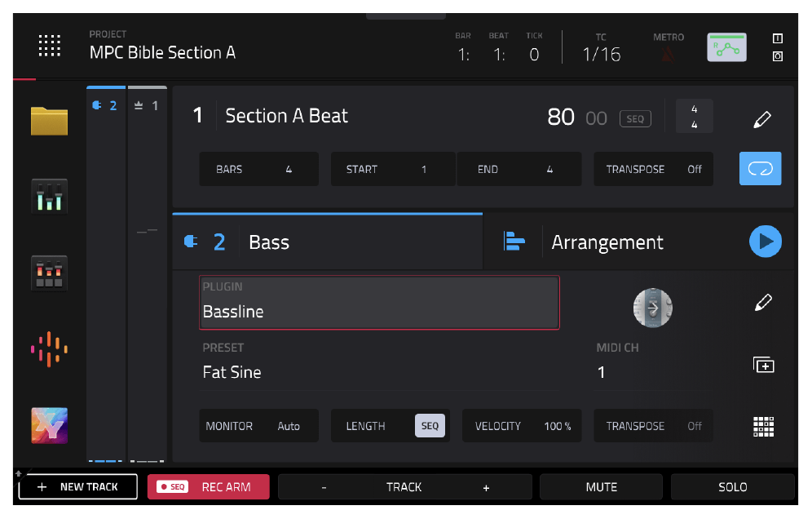Adjust the track VELOCITY 100% field
The image size is (812, 519).
point(522,426)
